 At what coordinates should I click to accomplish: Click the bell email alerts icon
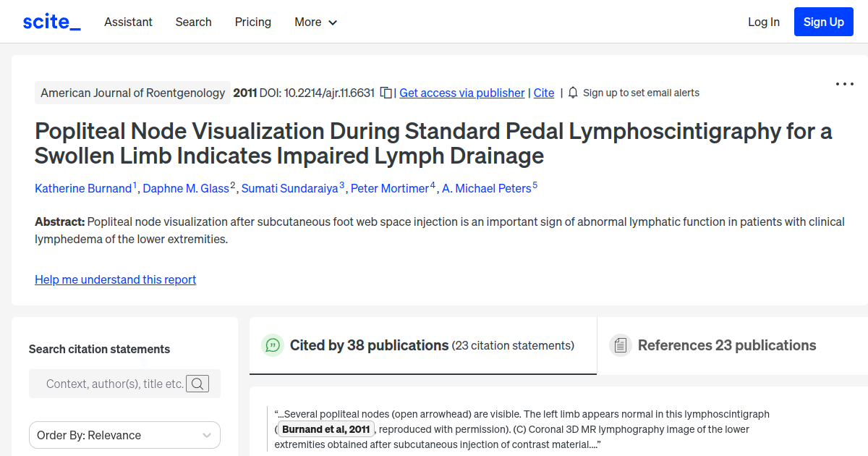click(573, 93)
